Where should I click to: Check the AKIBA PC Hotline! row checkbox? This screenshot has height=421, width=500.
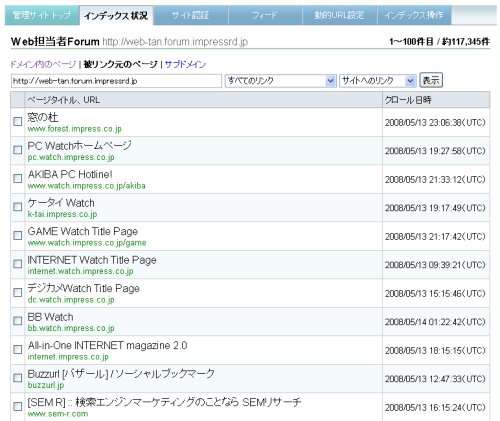point(18,179)
